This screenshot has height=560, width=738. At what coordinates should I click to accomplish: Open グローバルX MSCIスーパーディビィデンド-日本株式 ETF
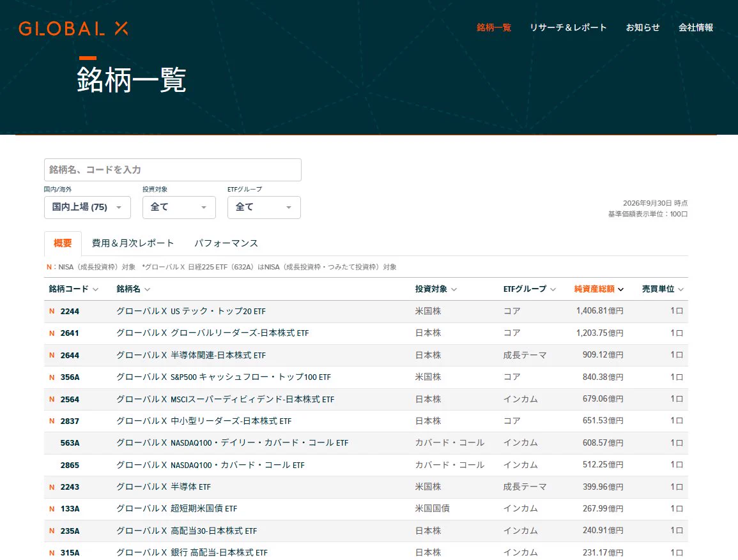click(x=226, y=399)
